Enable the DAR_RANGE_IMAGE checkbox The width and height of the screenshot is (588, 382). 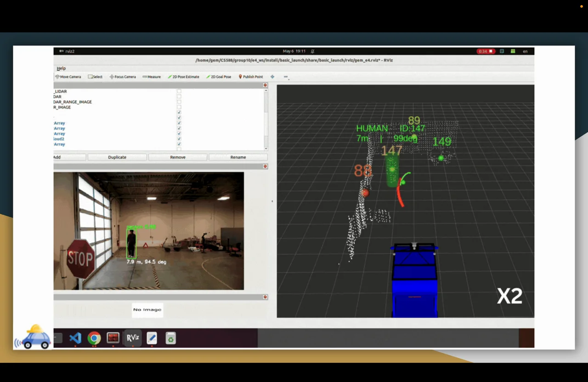click(x=179, y=102)
